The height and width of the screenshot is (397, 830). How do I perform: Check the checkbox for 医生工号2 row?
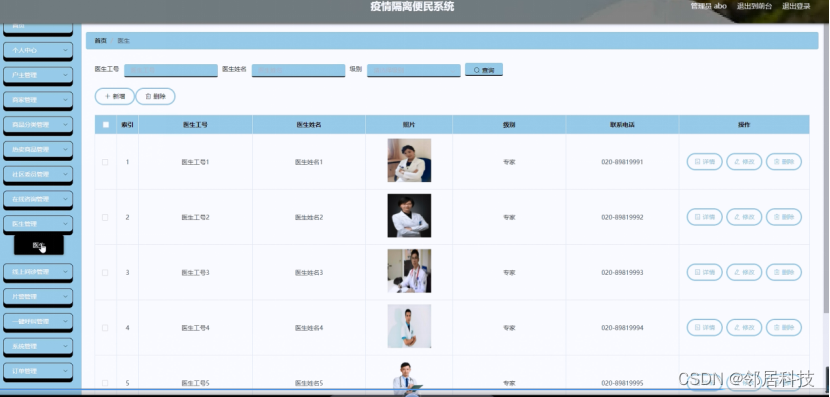coord(105,218)
